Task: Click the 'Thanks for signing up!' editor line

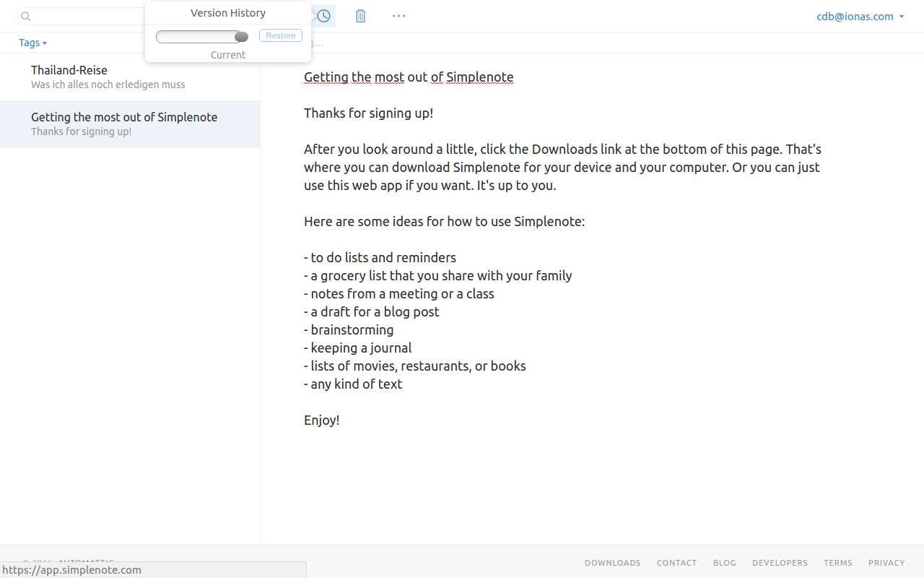Action: click(x=368, y=113)
